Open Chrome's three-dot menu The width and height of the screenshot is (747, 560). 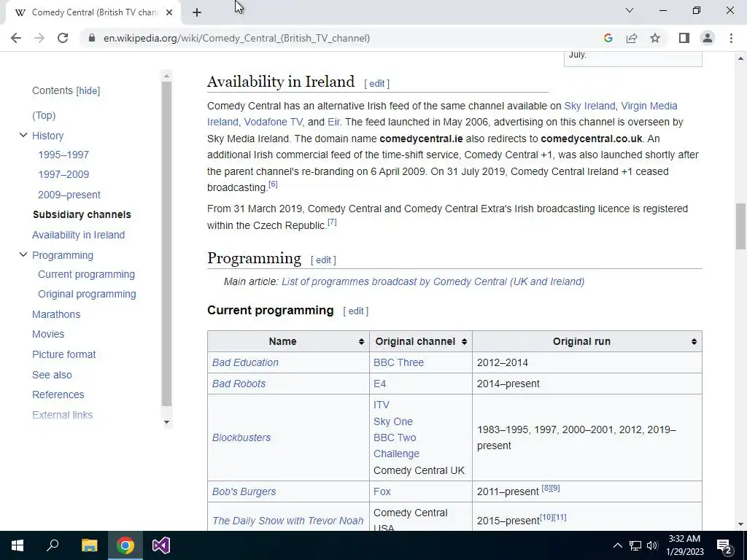731,38
